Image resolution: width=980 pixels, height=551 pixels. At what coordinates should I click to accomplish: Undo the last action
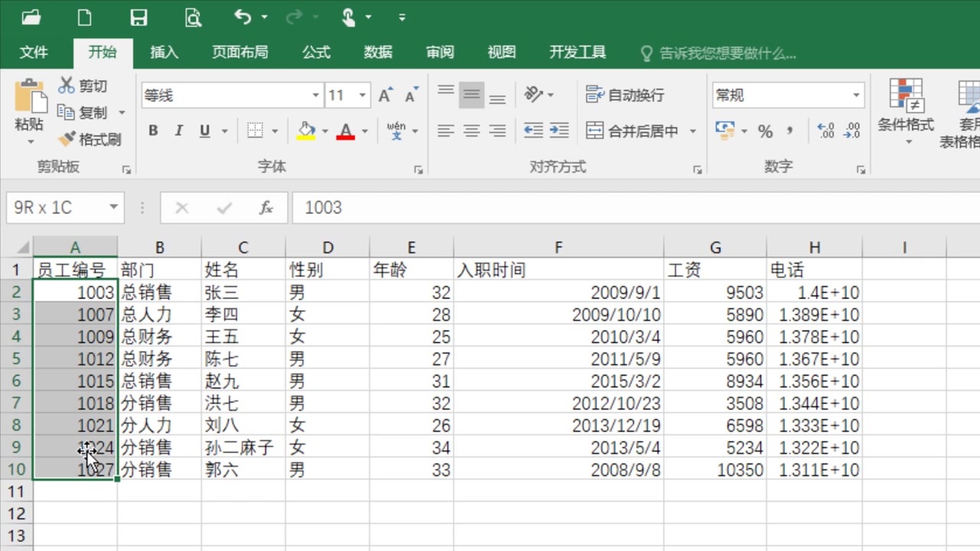[243, 17]
